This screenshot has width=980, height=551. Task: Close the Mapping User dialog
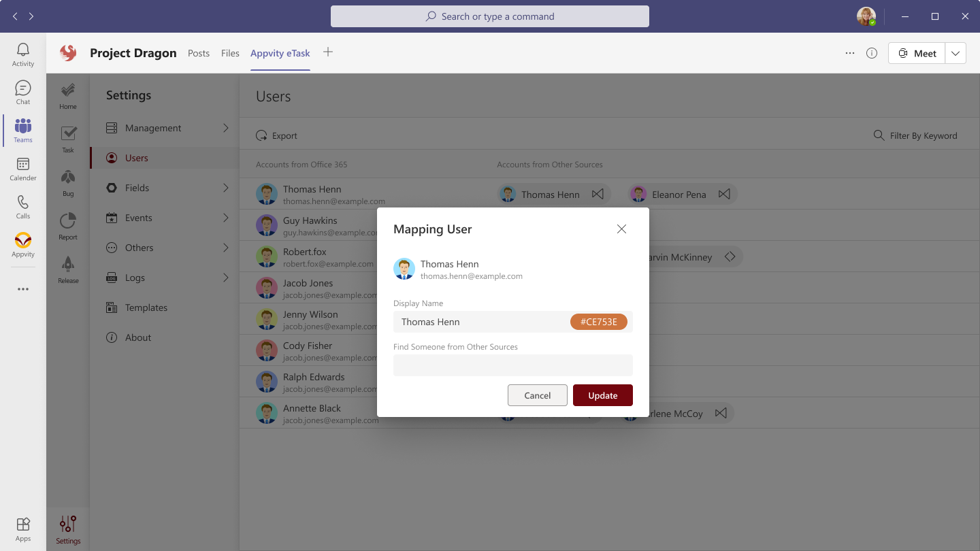pyautogui.click(x=621, y=229)
